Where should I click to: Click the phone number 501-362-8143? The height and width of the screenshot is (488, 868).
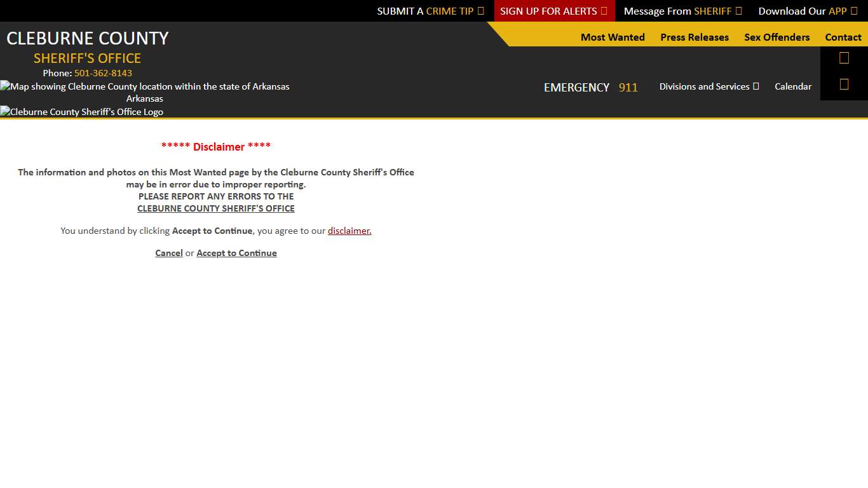[103, 73]
